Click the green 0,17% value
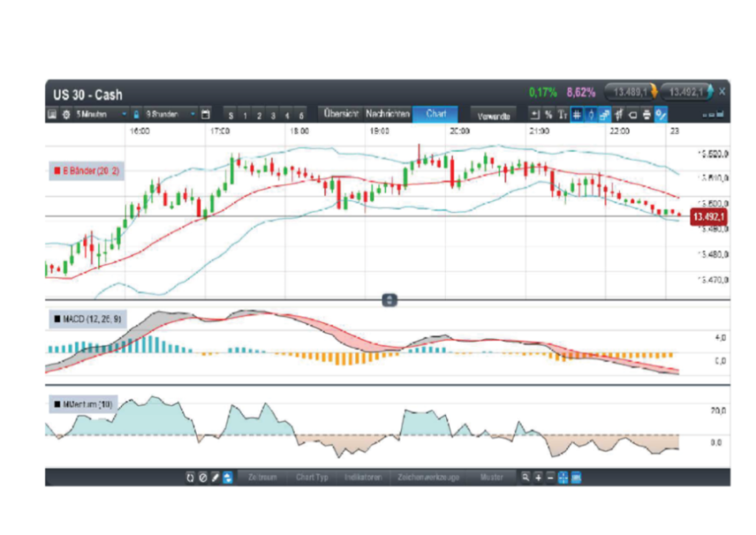Viewport: 756px width, 535px height. pyautogui.click(x=543, y=92)
